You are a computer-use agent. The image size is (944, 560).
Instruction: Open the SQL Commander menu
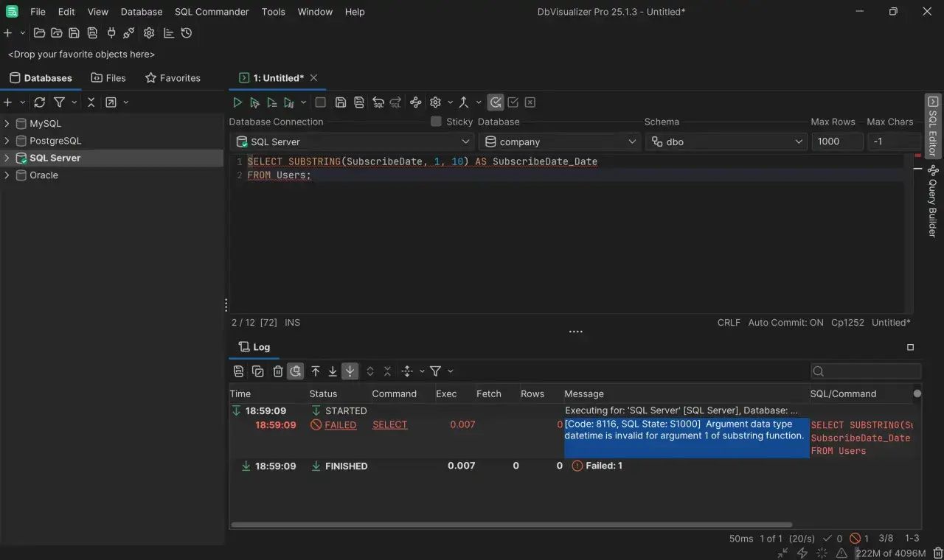click(212, 12)
